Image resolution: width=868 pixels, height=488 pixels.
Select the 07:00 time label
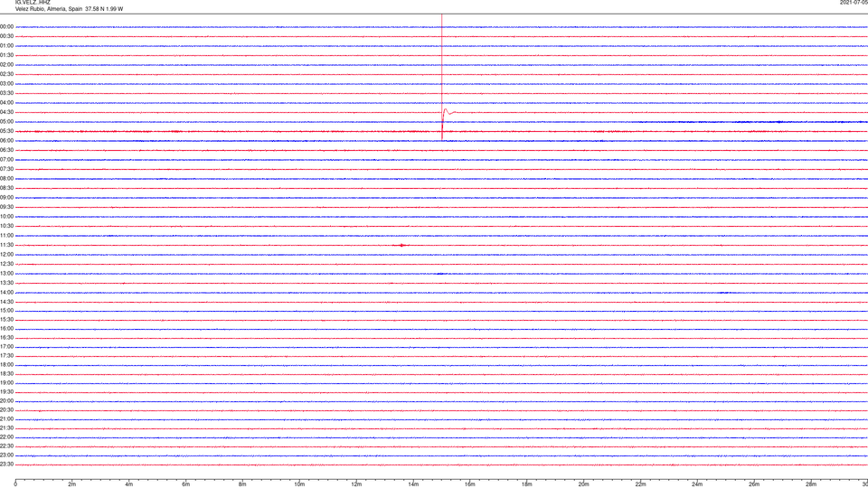6,160
